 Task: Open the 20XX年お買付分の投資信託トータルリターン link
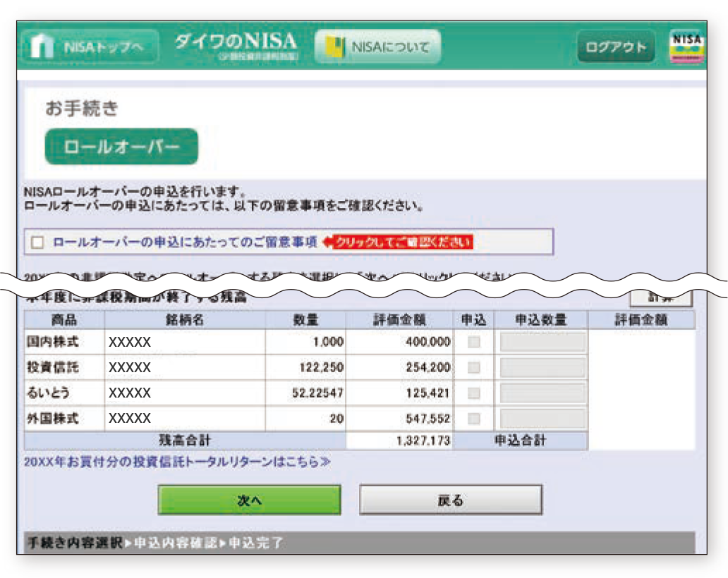[177, 462]
